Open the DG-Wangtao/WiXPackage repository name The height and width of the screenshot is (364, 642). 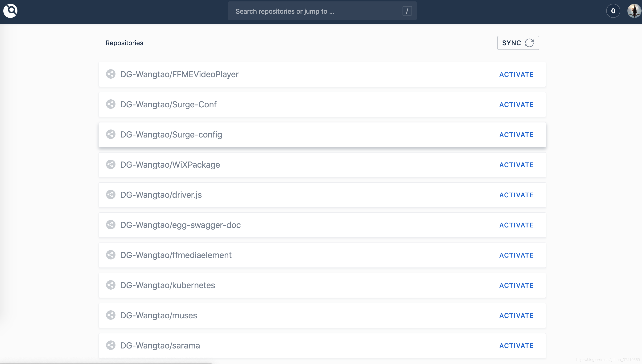[x=170, y=165]
